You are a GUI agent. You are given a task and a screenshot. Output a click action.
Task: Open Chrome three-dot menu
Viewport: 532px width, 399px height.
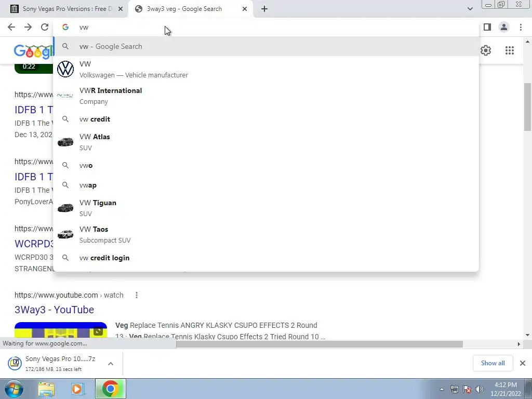coord(521,27)
